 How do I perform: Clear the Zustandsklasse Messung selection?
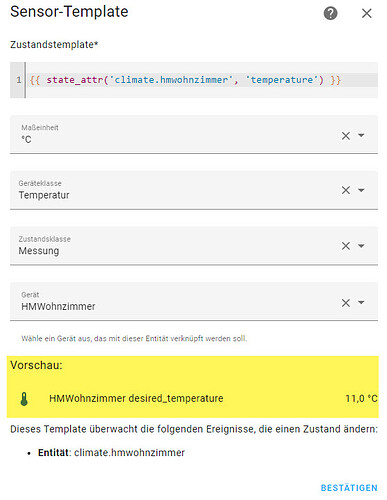346,246
